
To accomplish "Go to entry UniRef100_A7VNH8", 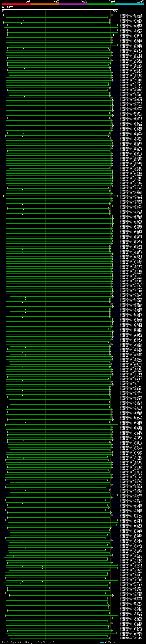I will [131, 67].
